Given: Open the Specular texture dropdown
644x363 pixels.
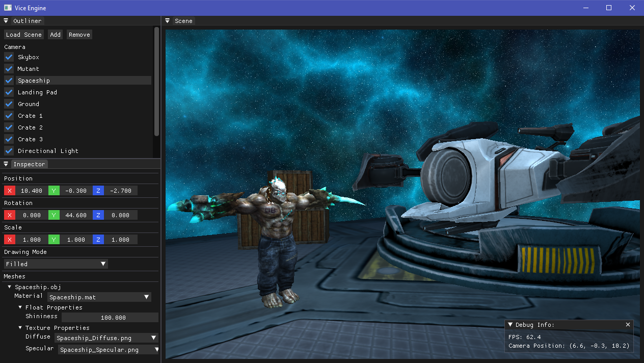Looking at the screenshot, I should click(109, 350).
